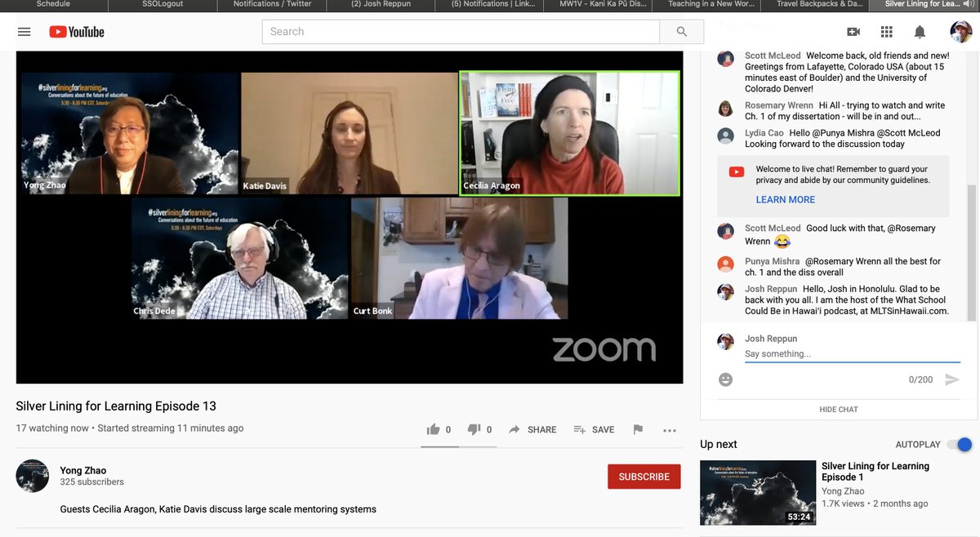Click Learn More in chat guidelines

785,200
